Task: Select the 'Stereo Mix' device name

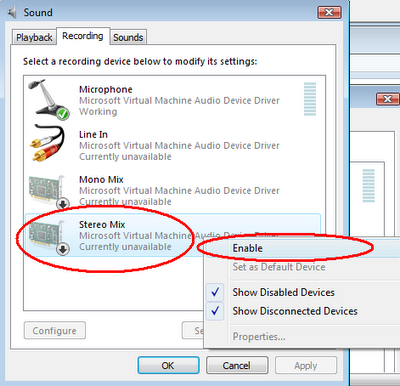Action: (102, 224)
